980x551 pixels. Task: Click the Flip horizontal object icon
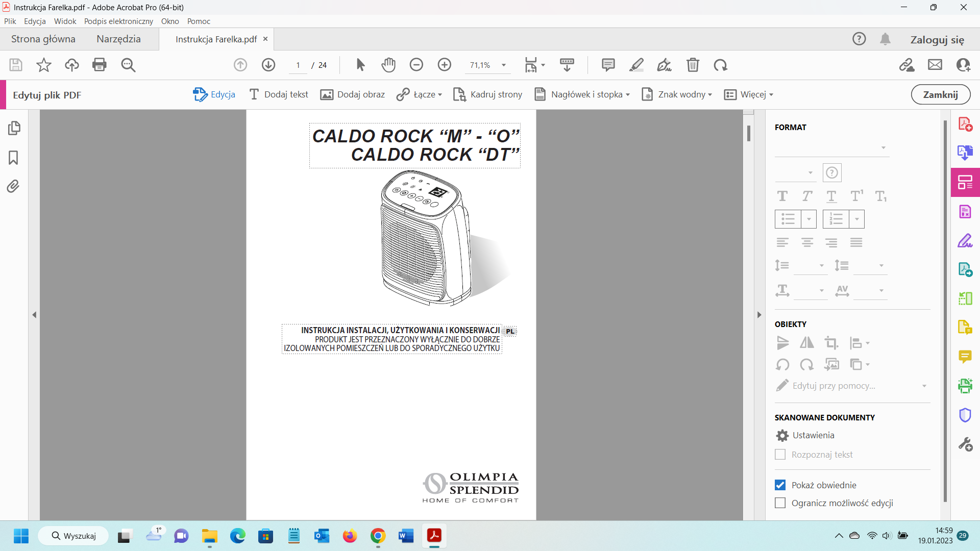click(807, 343)
